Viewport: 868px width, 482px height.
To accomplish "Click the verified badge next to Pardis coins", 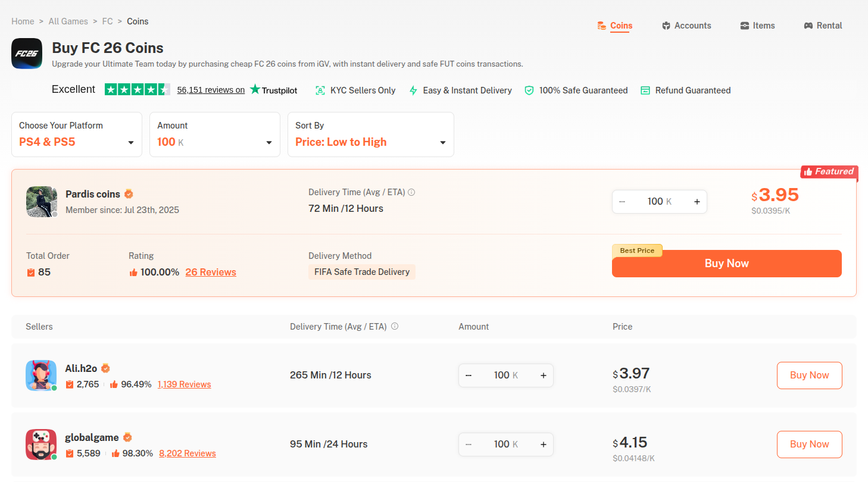I will click(129, 193).
